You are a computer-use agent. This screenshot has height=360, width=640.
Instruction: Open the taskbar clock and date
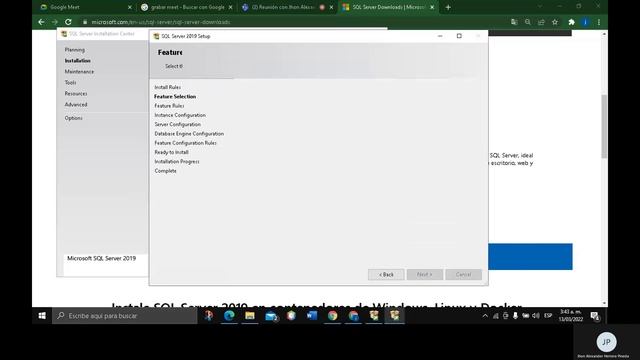(x=571, y=316)
